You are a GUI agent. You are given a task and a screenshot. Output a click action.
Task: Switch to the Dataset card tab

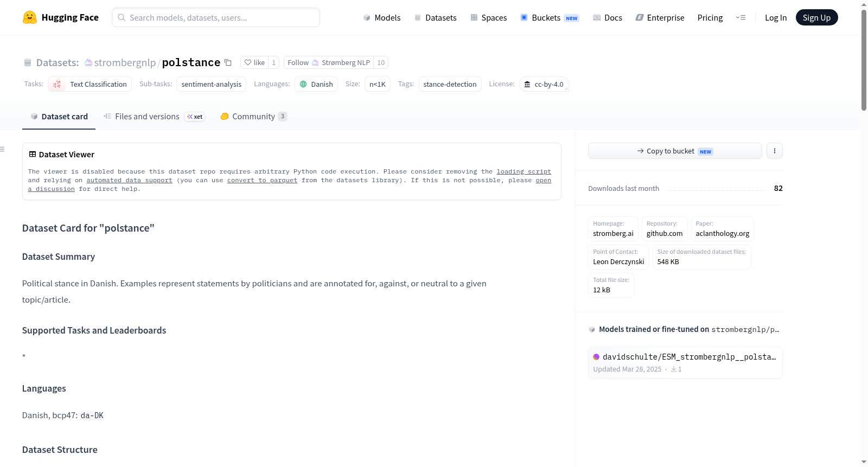click(59, 117)
